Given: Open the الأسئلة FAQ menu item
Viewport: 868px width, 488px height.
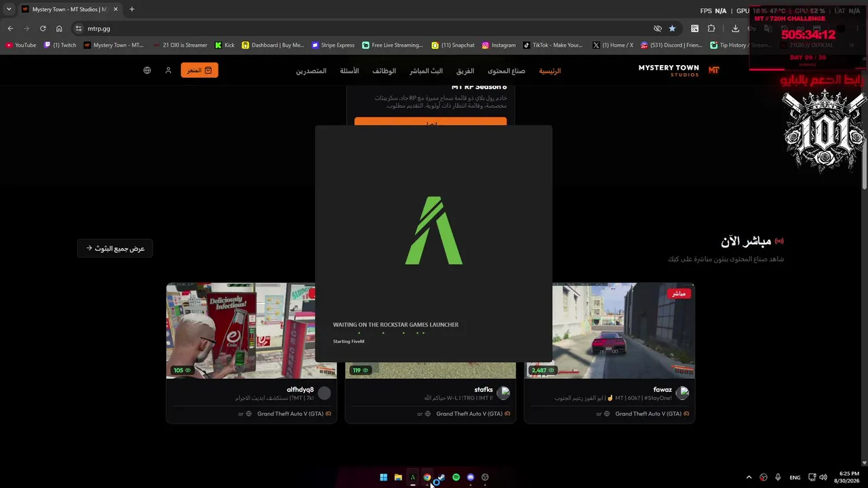Looking at the screenshot, I should tap(349, 71).
